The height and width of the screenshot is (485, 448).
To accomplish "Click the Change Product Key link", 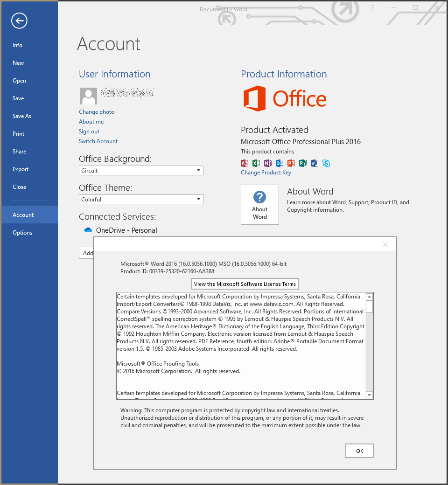I will (266, 172).
